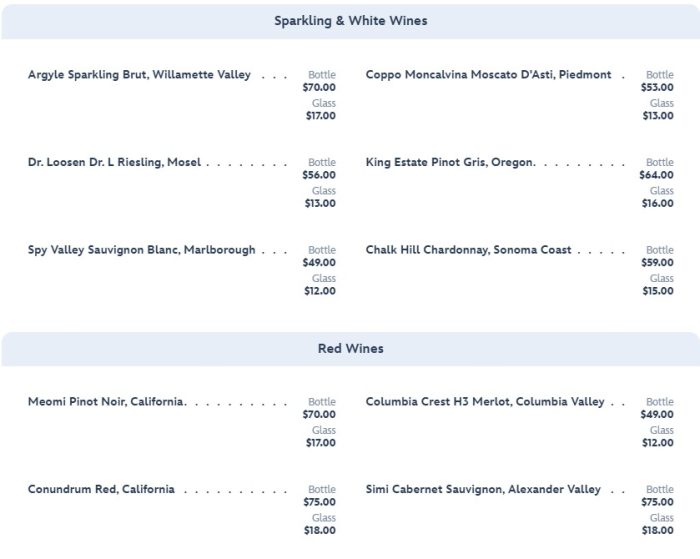Click the $13.00 glass price for Moscato D'Asti
This screenshot has height=559, width=700.
coord(658,116)
